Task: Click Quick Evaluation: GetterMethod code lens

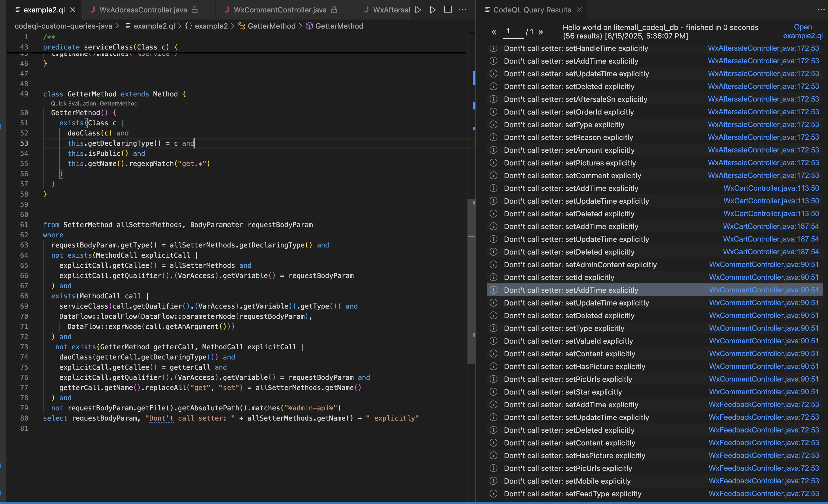Action: pos(94,104)
